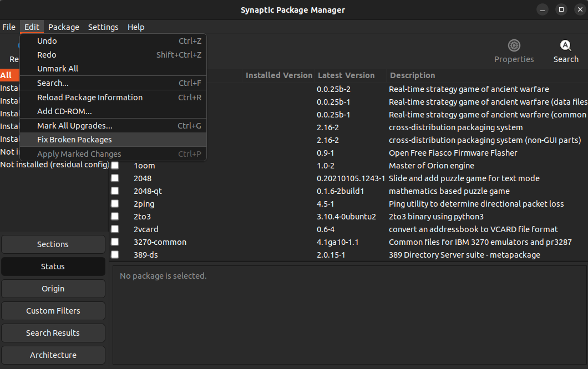Switch to the Architecture filter button

click(x=53, y=355)
